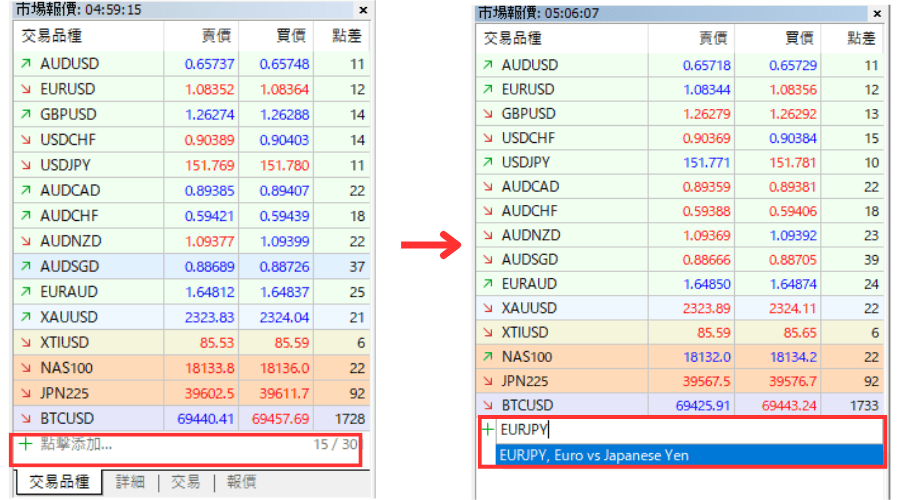Close the market watch panel timed 04:59:15
The image size is (900, 500).
[362, 10]
